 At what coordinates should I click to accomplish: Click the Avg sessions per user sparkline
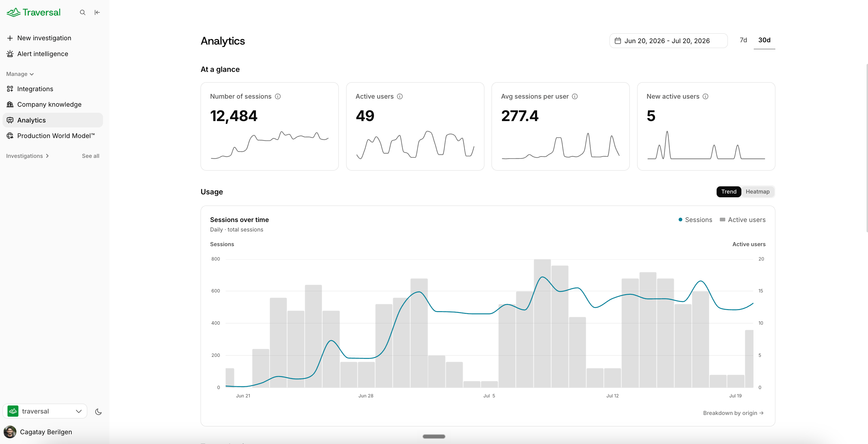(x=560, y=146)
